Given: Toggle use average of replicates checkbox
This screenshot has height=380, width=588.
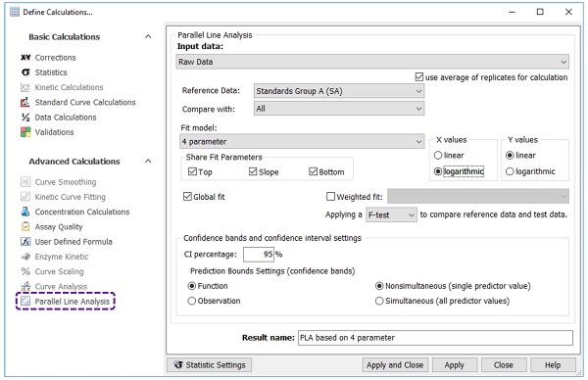Looking at the screenshot, I should coord(419,77).
